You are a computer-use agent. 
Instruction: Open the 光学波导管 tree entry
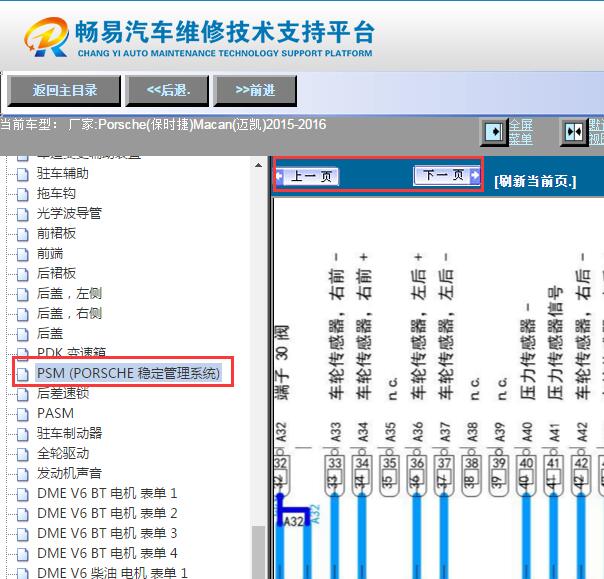69,213
